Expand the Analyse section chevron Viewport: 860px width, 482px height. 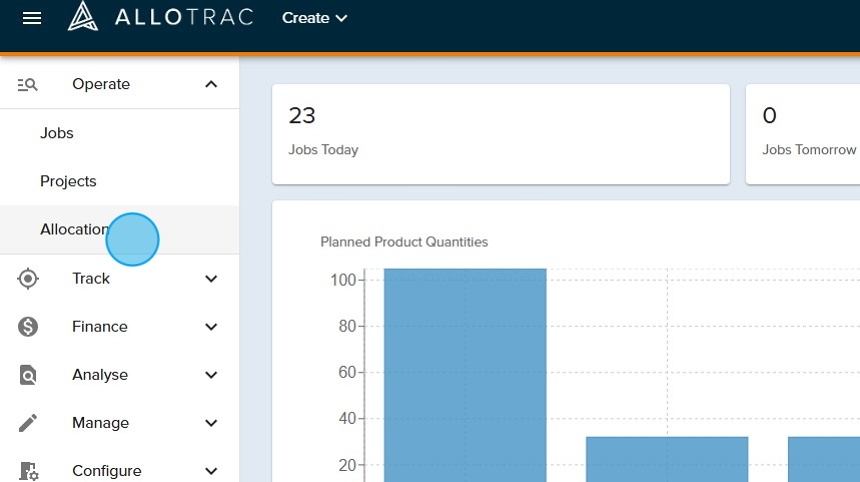pos(211,375)
